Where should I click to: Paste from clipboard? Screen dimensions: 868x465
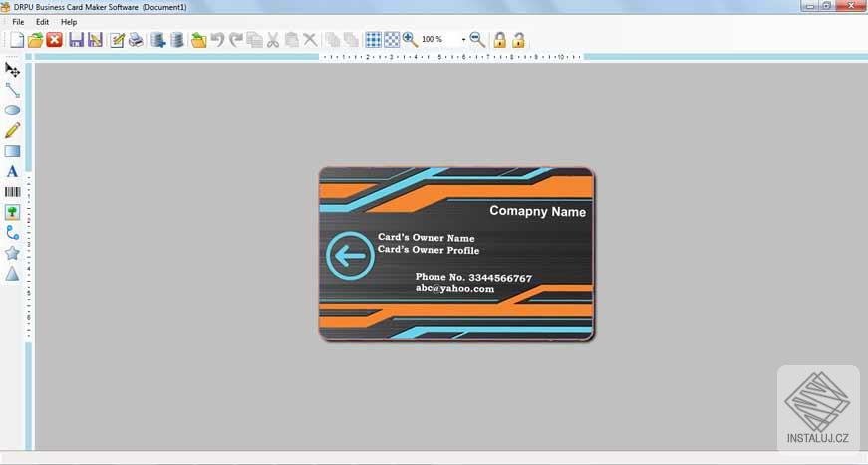[x=291, y=40]
